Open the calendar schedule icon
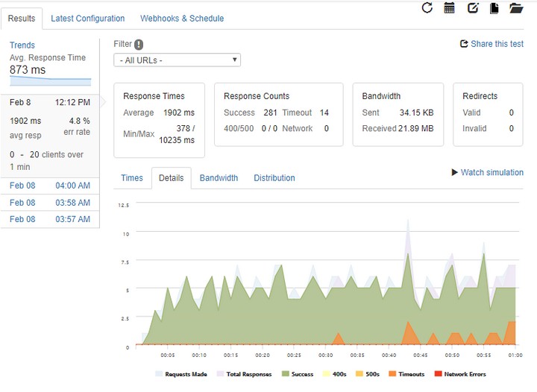This screenshot has width=537, height=392. pos(449,8)
